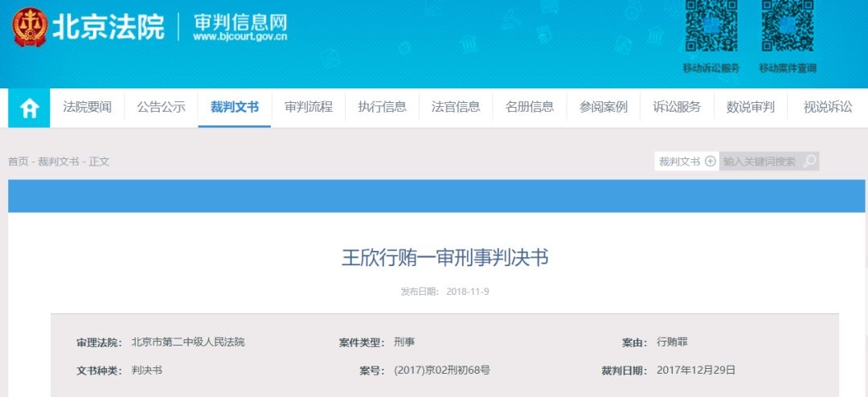Click the 首页 breadcrumb link

pos(18,162)
